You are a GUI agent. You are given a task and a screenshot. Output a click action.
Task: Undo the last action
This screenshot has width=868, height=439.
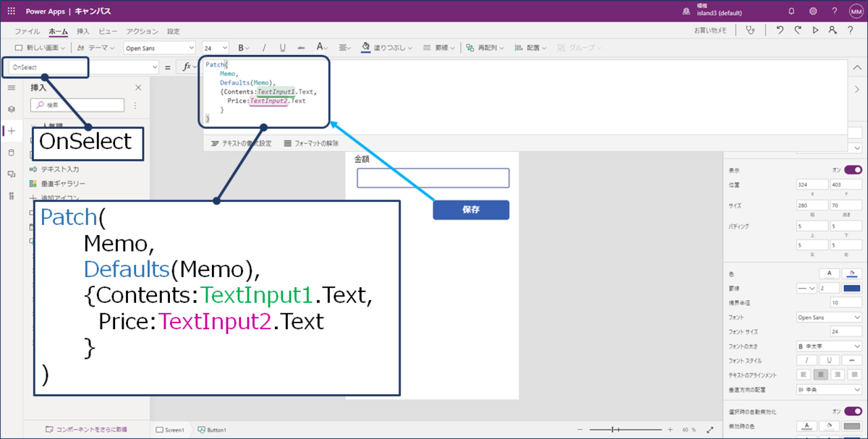click(x=780, y=30)
